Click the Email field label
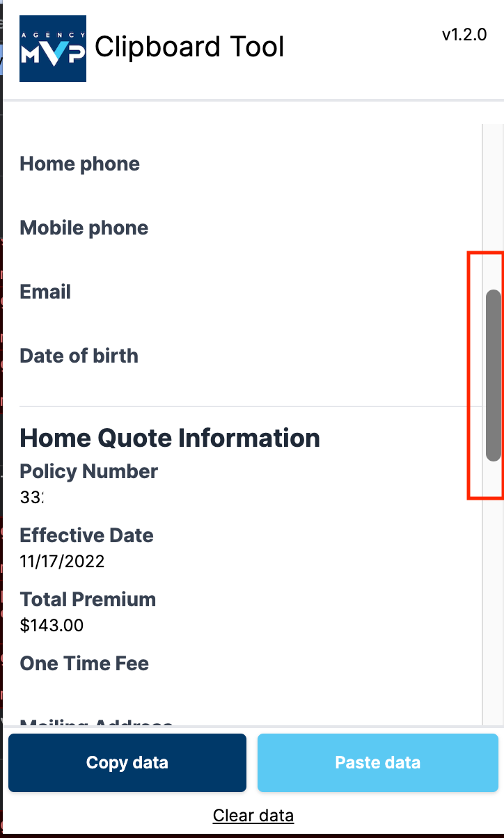 coord(46,292)
